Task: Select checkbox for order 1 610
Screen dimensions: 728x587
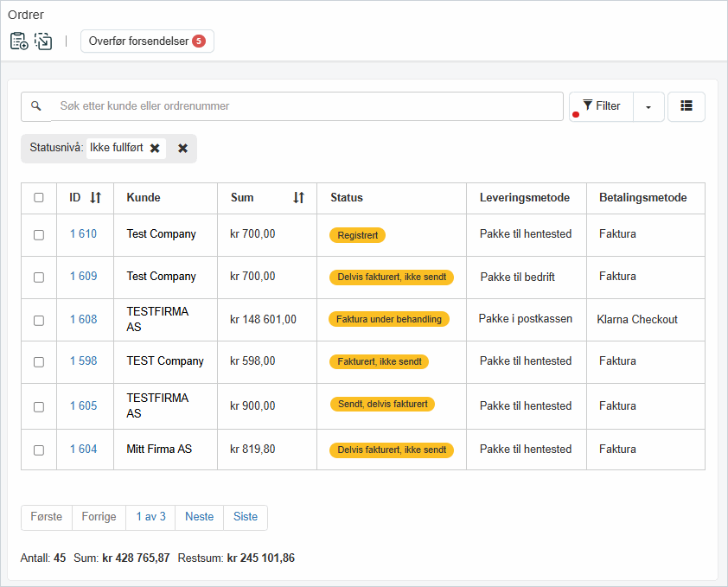Action: coord(39,235)
